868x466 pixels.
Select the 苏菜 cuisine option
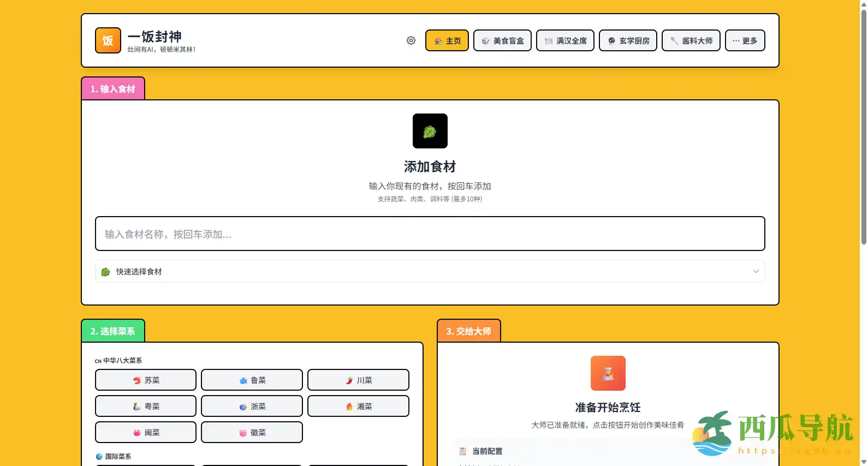click(x=146, y=380)
